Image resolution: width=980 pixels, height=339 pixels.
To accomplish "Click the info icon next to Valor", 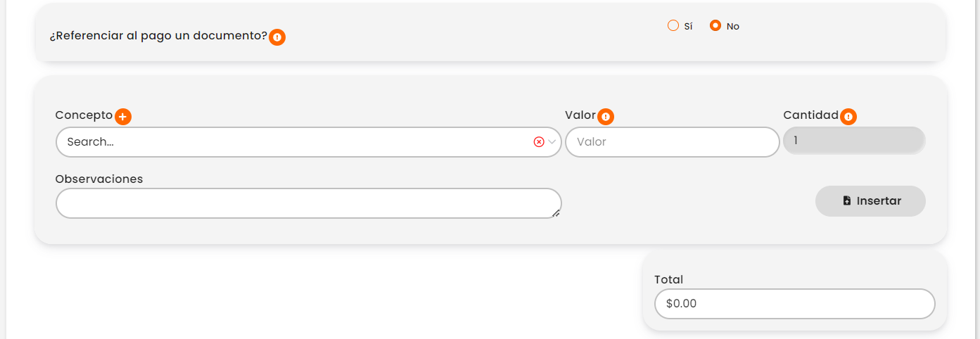I will coord(606,117).
